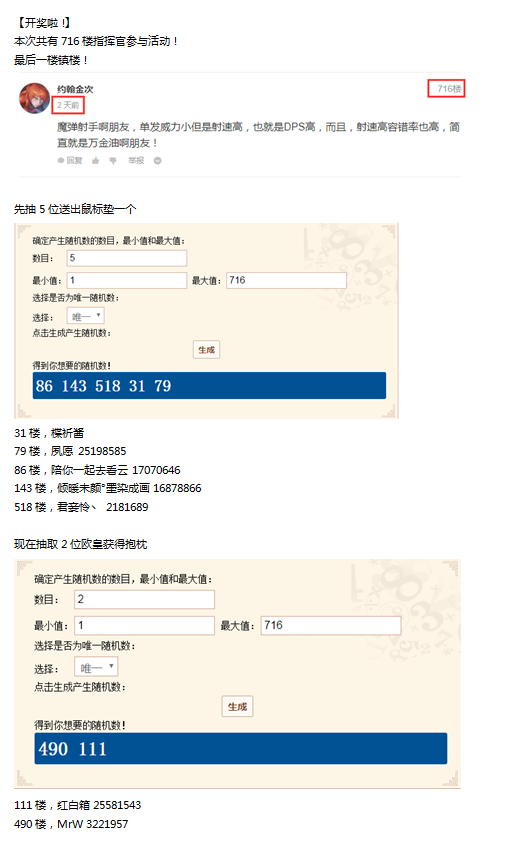Click the first generator's 最小值 field

(127, 280)
